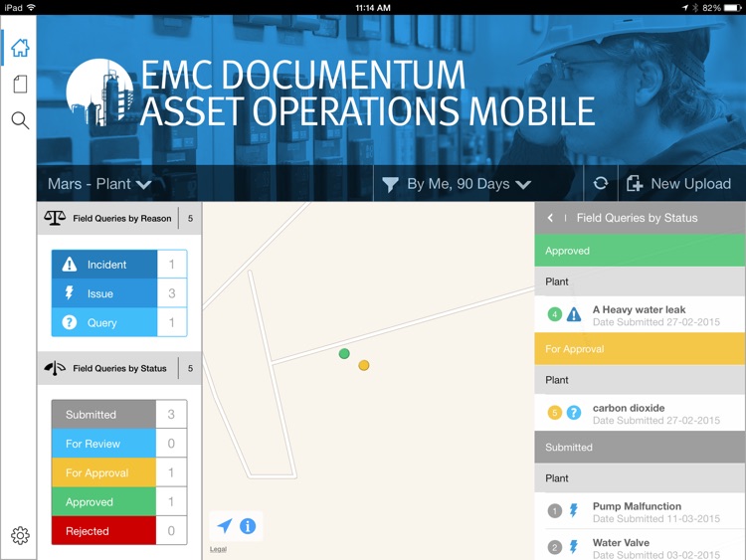Image resolution: width=746 pixels, height=560 pixels.
Task: Open the carbon dioxide entry
Action: (x=640, y=413)
